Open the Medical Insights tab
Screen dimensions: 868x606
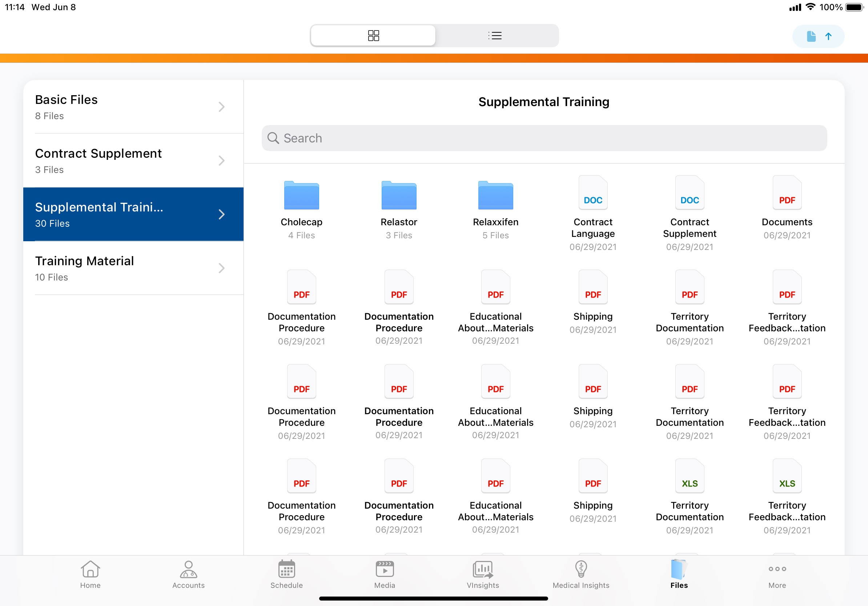point(581,574)
